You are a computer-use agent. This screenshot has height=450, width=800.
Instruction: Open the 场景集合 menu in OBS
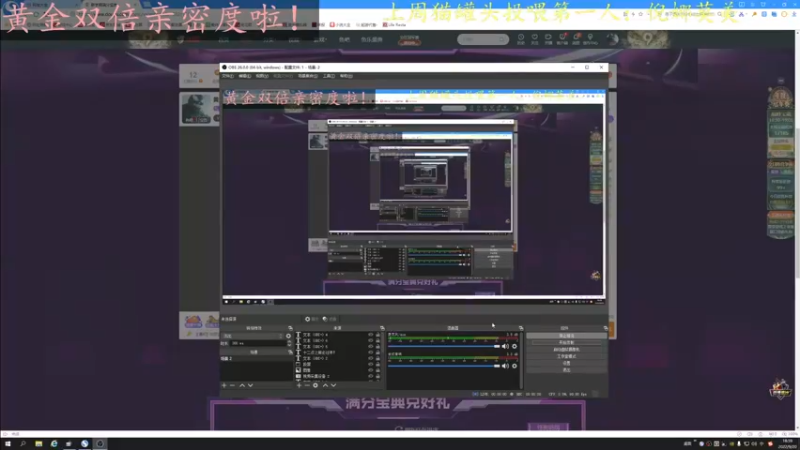308,76
